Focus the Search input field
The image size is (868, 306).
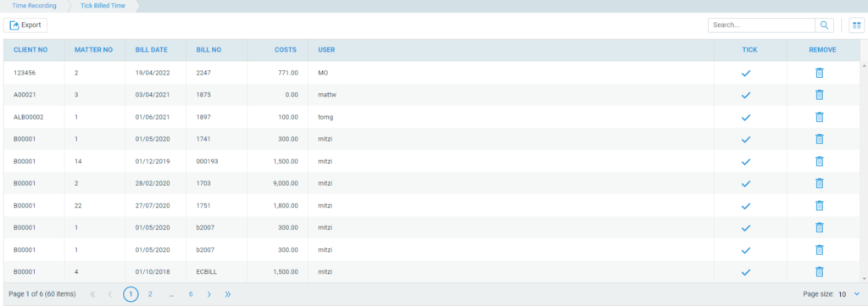point(761,25)
